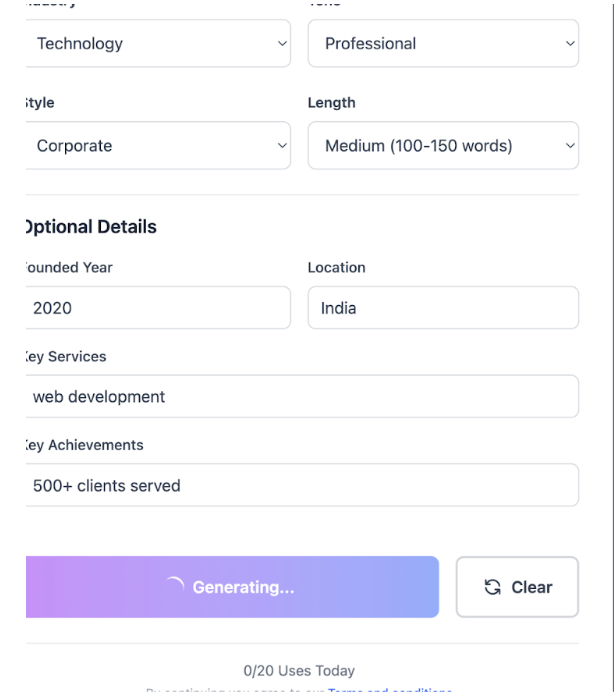Click the chevron arrow on Medium length dropdown
The height and width of the screenshot is (692, 614).
click(x=570, y=146)
